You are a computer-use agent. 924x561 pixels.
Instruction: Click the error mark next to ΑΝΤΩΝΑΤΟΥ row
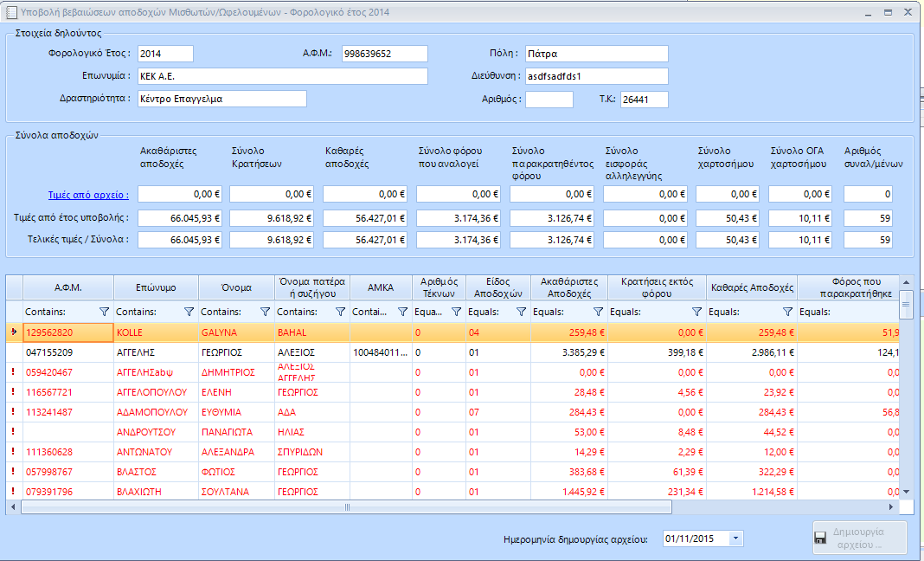[x=13, y=451]
